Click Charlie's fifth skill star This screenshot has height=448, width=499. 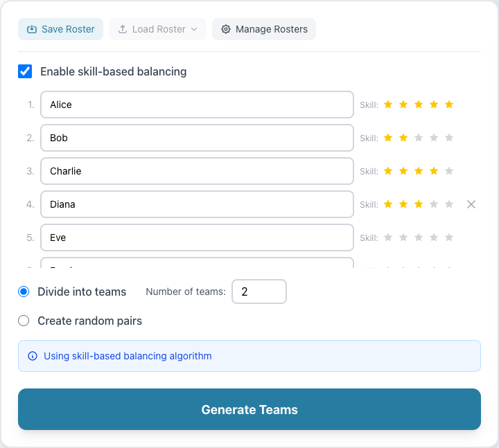(x=449, y=171)
